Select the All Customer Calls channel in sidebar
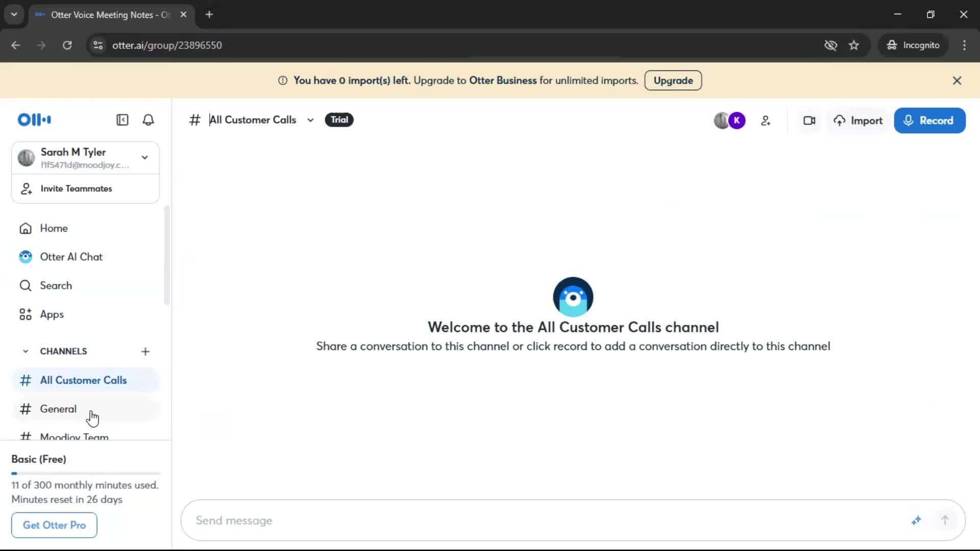The image size is (980, 551). click(85, 380)
